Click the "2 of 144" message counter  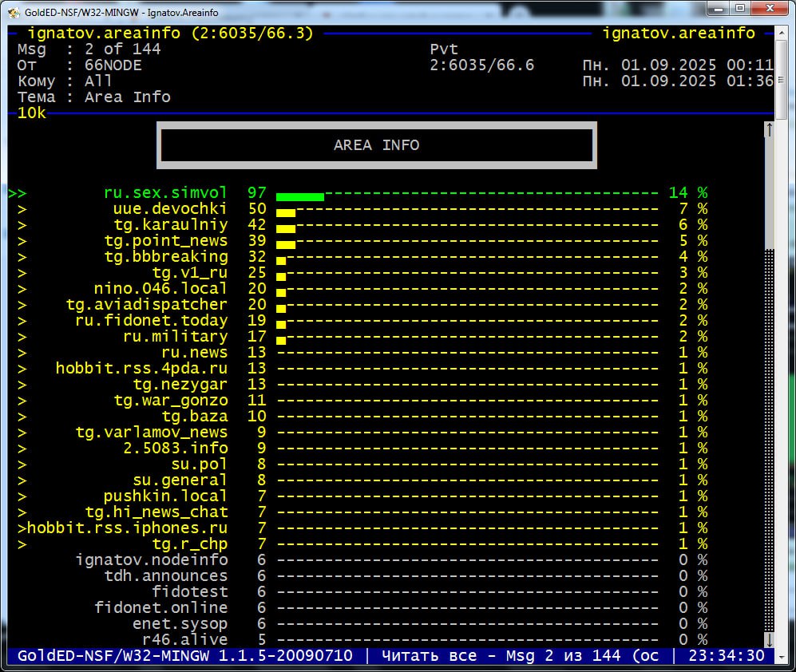[122, 49]
